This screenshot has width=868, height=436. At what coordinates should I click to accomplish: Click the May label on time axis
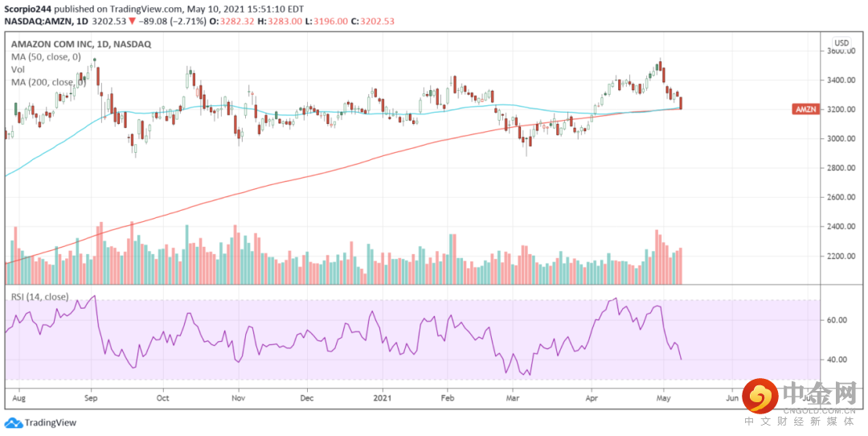click(663, 397)
